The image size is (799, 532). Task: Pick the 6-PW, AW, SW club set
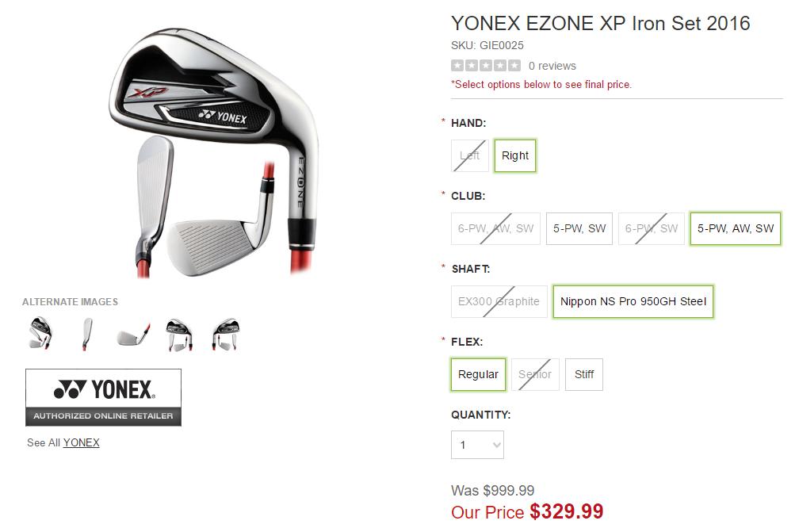495,228
